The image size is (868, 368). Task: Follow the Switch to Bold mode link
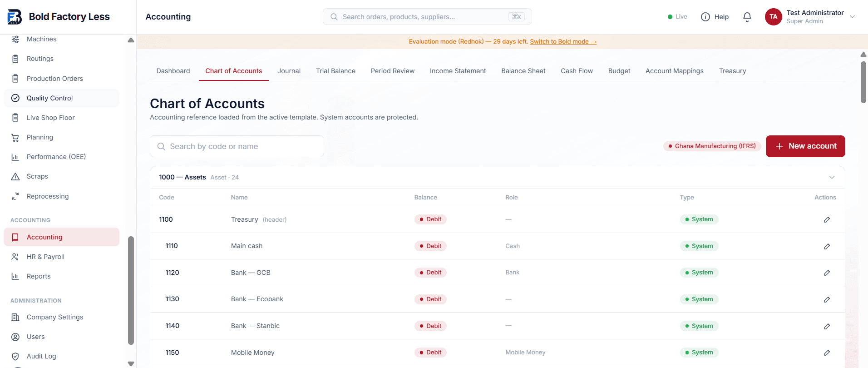tap(563, 41)
